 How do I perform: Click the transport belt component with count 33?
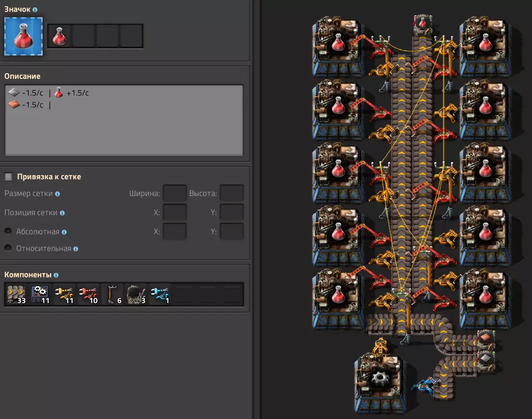pos(16,295)
